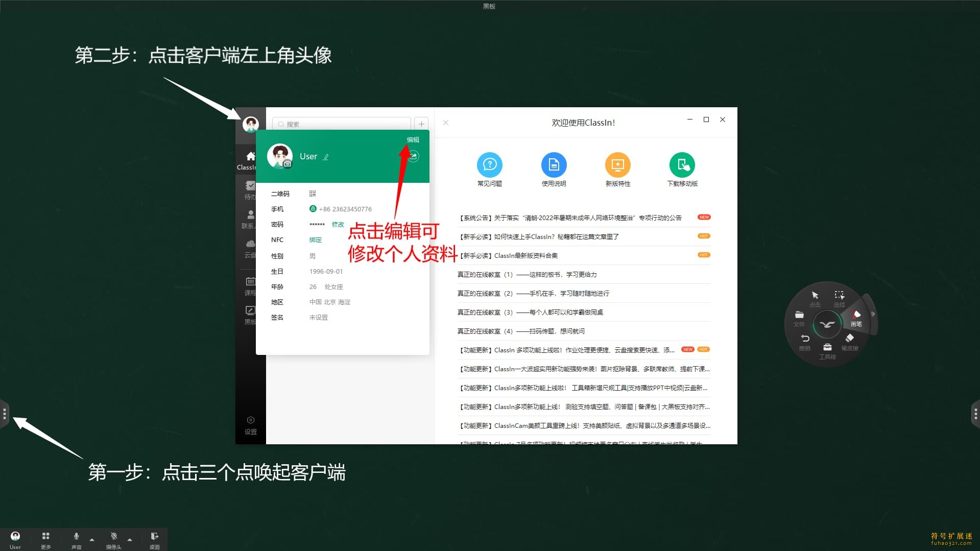980x551 pixels.
Task: Click the bird logo at radial menu center
Action: coord(827,324)
